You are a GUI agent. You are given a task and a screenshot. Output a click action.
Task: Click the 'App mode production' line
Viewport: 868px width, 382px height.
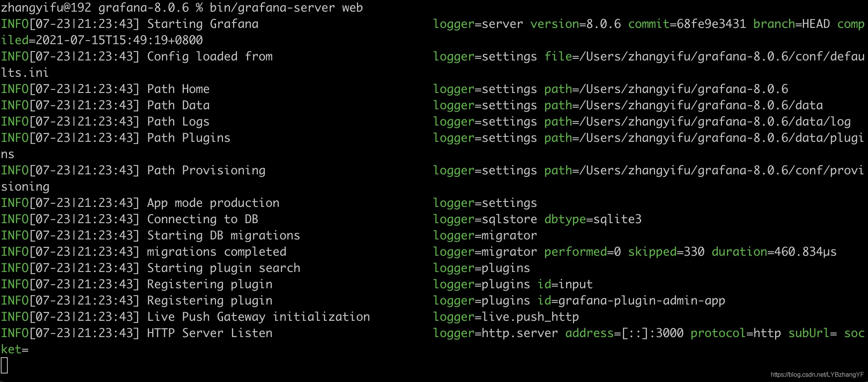(x=213, y=203)
